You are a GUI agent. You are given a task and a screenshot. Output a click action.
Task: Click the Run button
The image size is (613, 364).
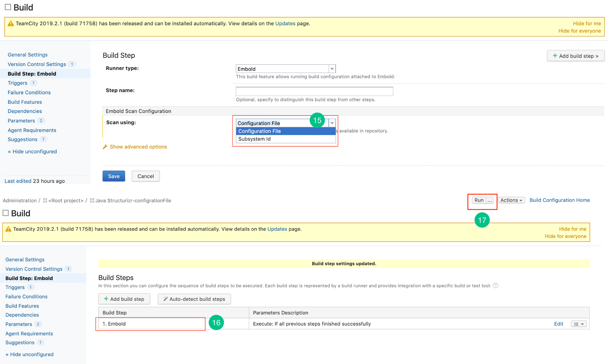[479, 200]
